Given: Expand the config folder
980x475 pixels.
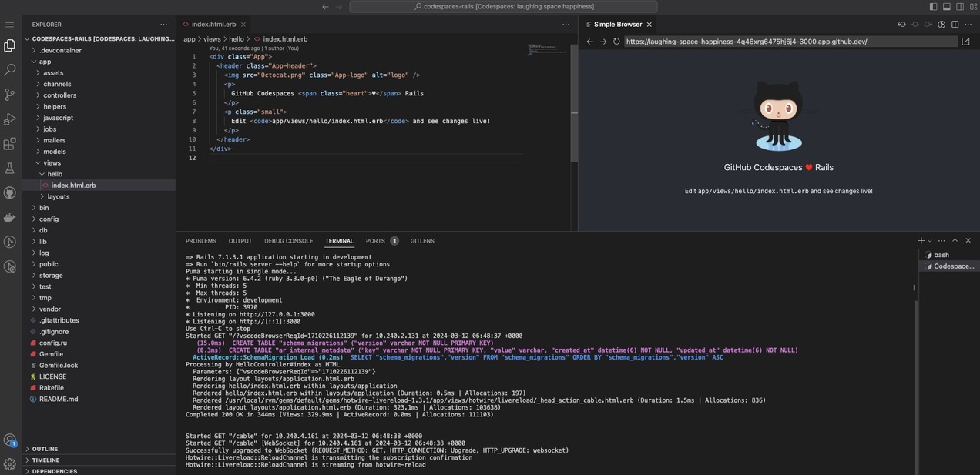Looking at the screenshot, I should [100, 219].
